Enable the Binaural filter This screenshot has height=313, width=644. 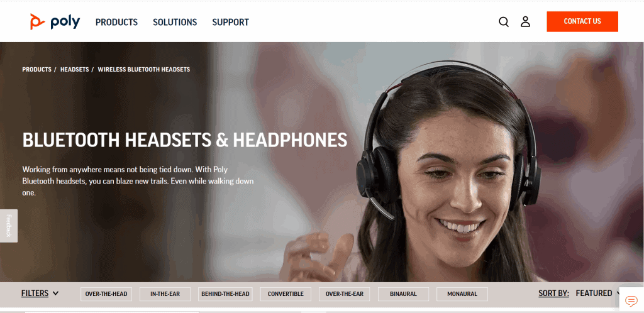click(x=403, y=294)
